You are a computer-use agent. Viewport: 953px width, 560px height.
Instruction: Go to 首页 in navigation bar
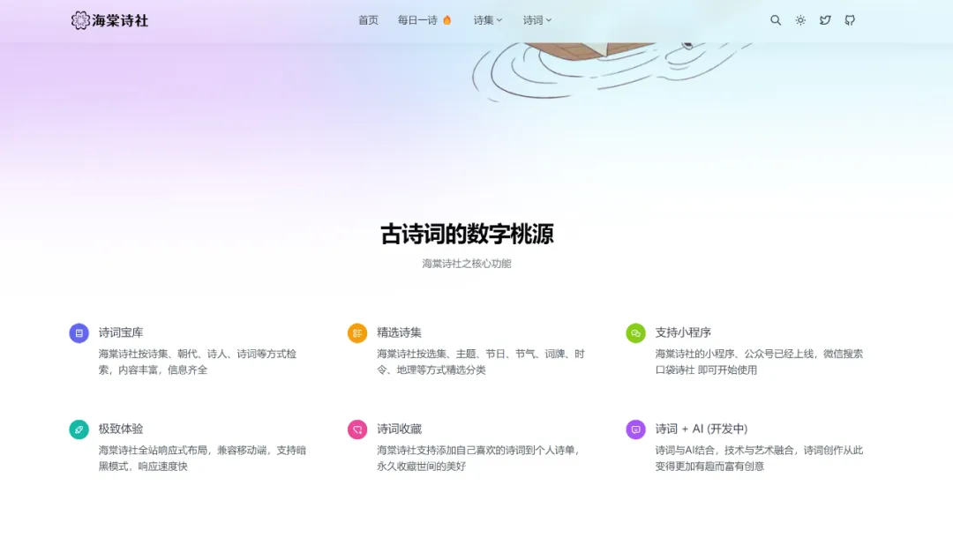point(368,20)
